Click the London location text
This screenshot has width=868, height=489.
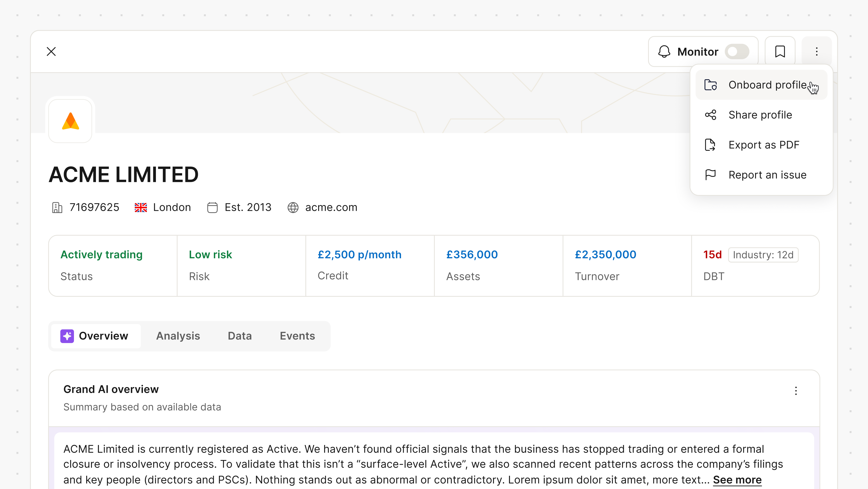172,207
